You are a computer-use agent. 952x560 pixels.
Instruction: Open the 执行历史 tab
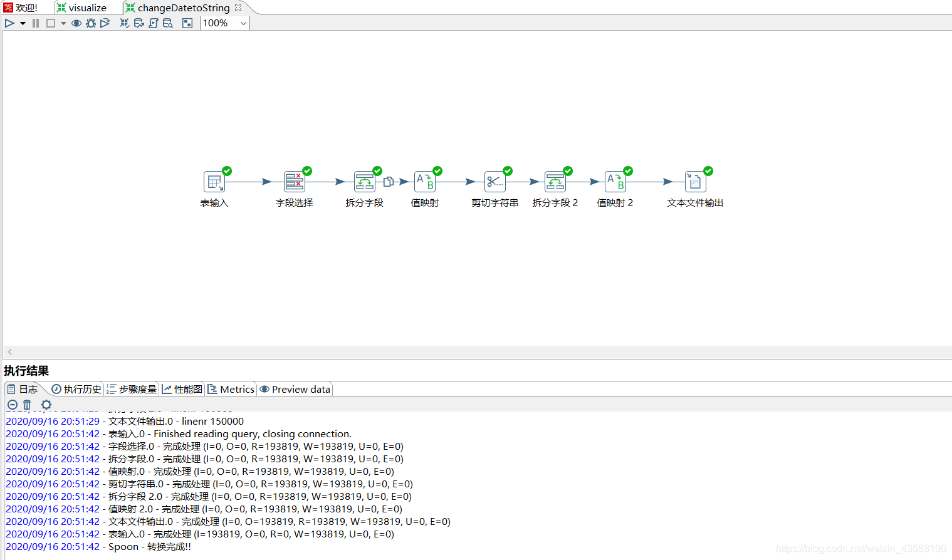click(x=76, y=389)
